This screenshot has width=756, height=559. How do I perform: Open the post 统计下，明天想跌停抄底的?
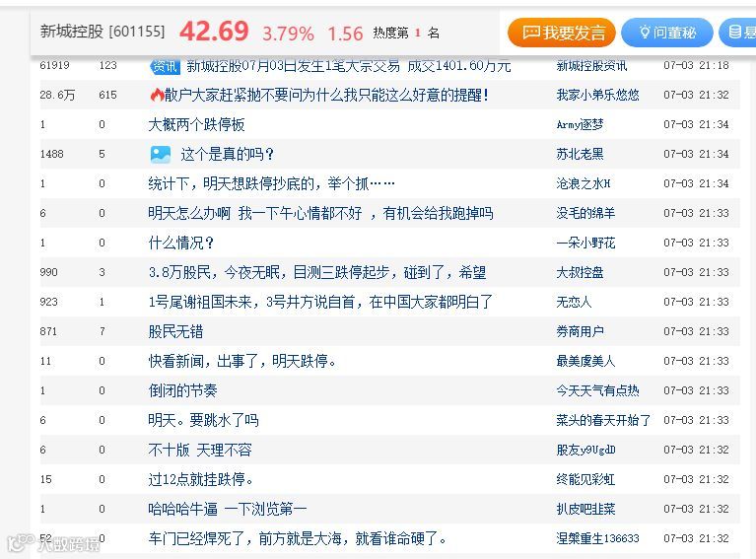tap(271, 183)
